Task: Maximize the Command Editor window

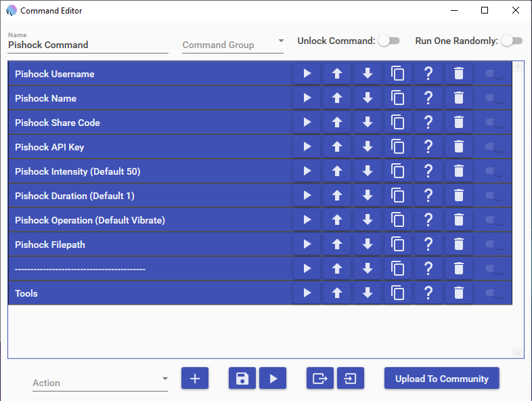Action: pyautogui.click(x=485, y=11)
